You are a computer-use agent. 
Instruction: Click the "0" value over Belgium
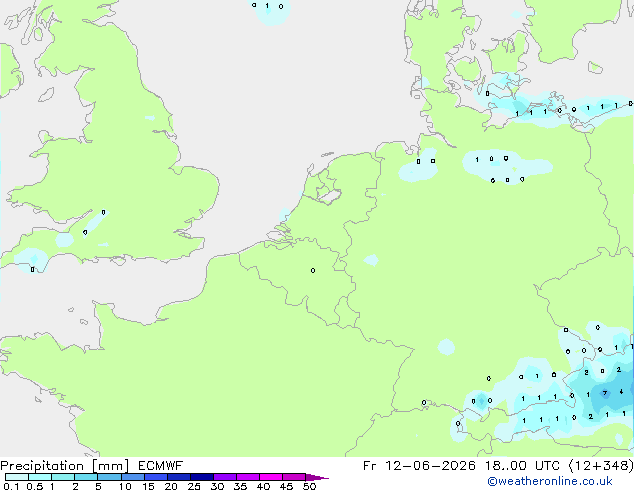[313, 270]
